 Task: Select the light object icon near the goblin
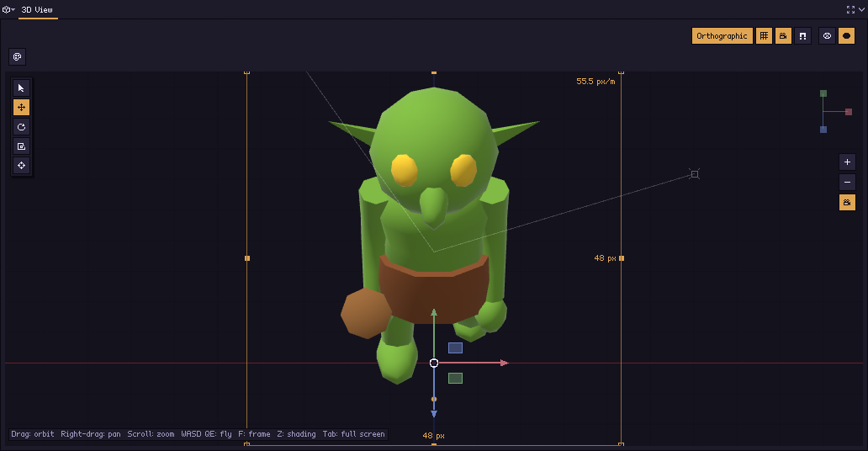pyautogui.click(x=695, y=174)
